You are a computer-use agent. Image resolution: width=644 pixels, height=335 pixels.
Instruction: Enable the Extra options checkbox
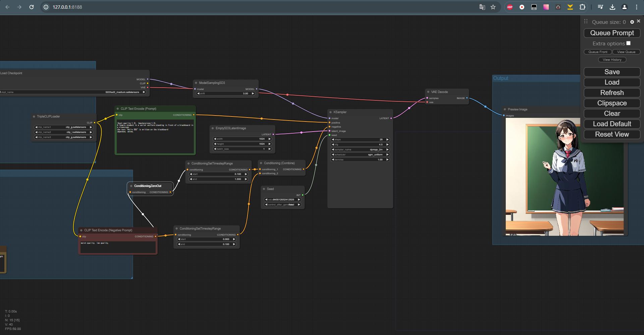(x=628, y=43)
